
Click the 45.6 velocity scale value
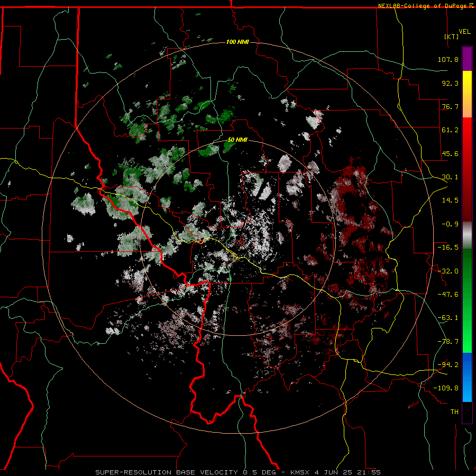450,153
